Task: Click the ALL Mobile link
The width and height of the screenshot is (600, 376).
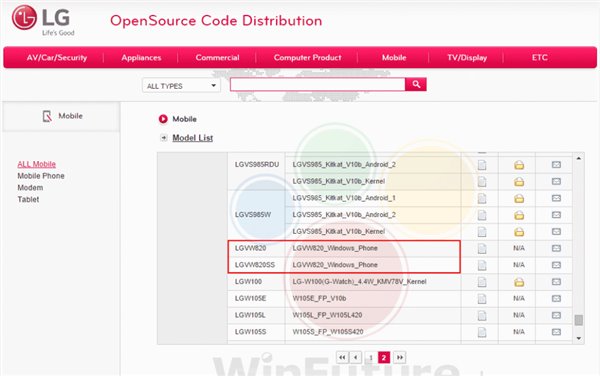Action: (36, 164)
